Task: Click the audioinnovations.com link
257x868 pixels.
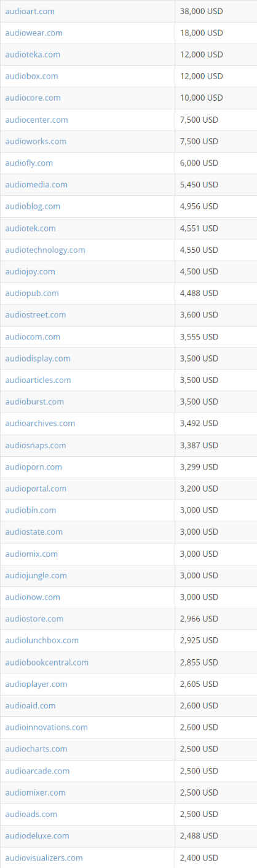Action: click(46, 727)
